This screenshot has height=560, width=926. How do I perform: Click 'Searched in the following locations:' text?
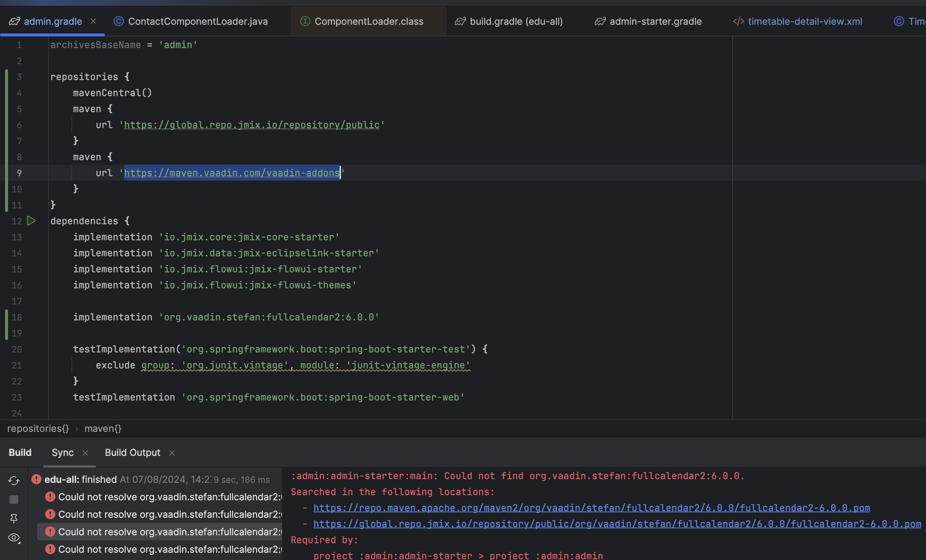click(x=393, y=492)
